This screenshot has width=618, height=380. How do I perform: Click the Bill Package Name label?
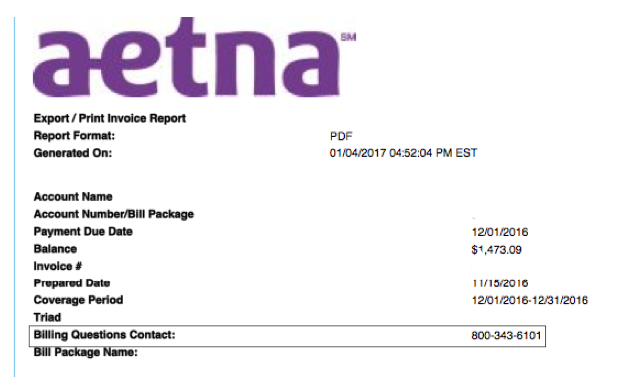tap(86, 352)
